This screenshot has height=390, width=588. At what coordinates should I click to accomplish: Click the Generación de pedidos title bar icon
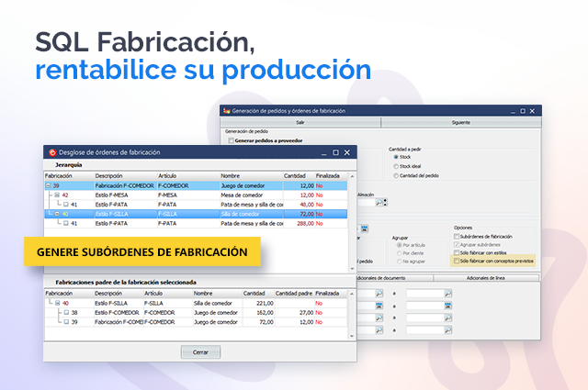click(x=227, y=110)
